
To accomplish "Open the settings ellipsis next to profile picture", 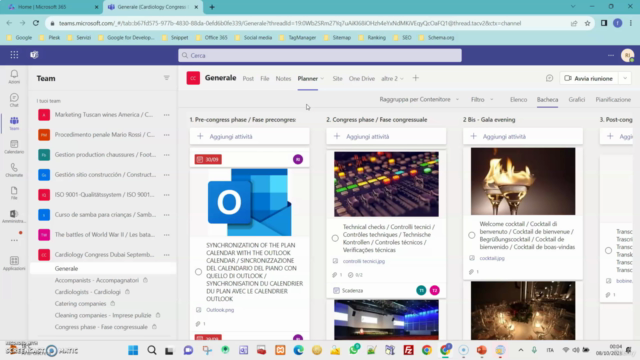I will click(611, 55).
